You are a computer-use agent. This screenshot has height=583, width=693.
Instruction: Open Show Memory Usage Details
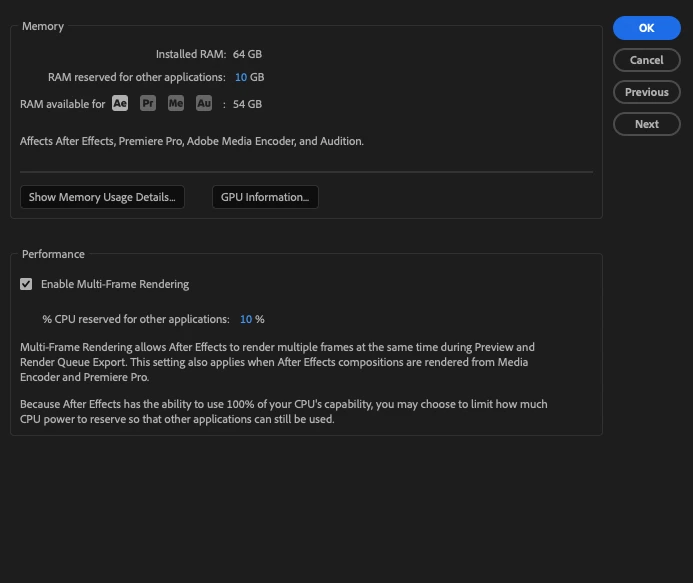tap(102, 197)
